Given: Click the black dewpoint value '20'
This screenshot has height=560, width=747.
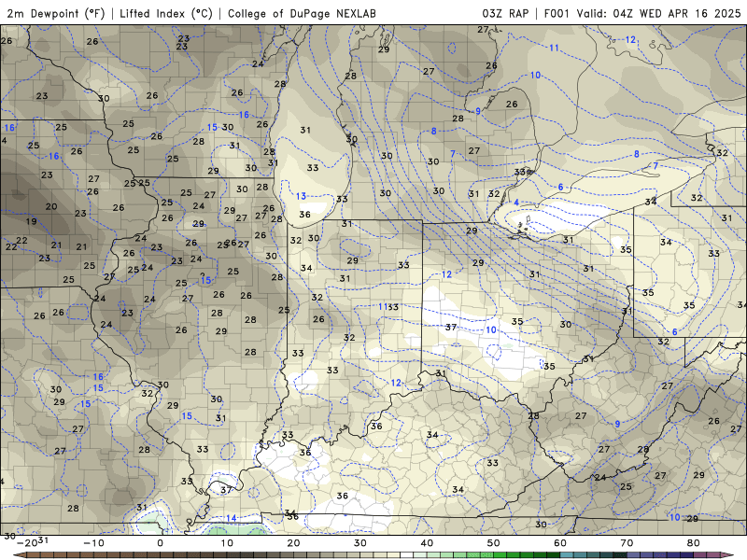Looking at the screenshot, I should 51,206.
